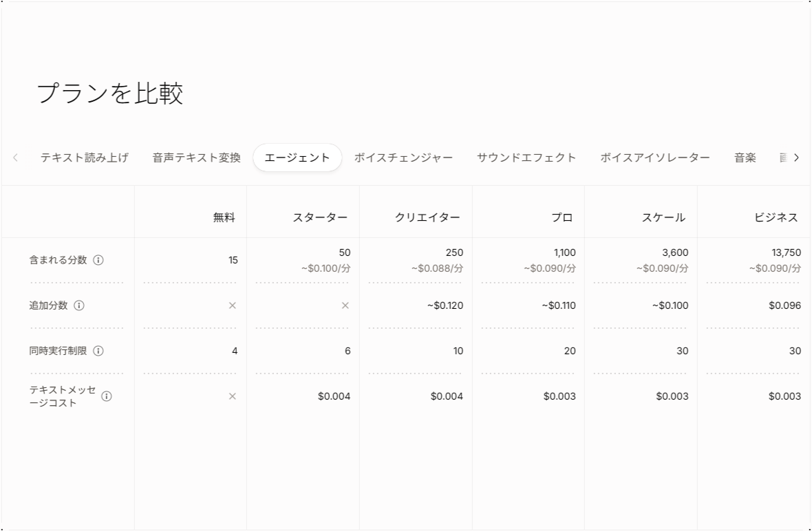Click info icon next to 同時実行制限
Screen dimensions: 812x531
(x=98, y=351)
